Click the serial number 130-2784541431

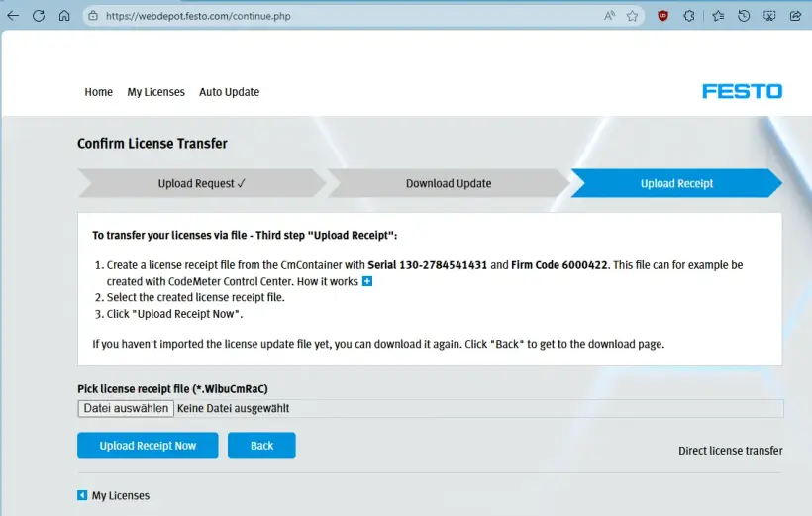(443, 265)
